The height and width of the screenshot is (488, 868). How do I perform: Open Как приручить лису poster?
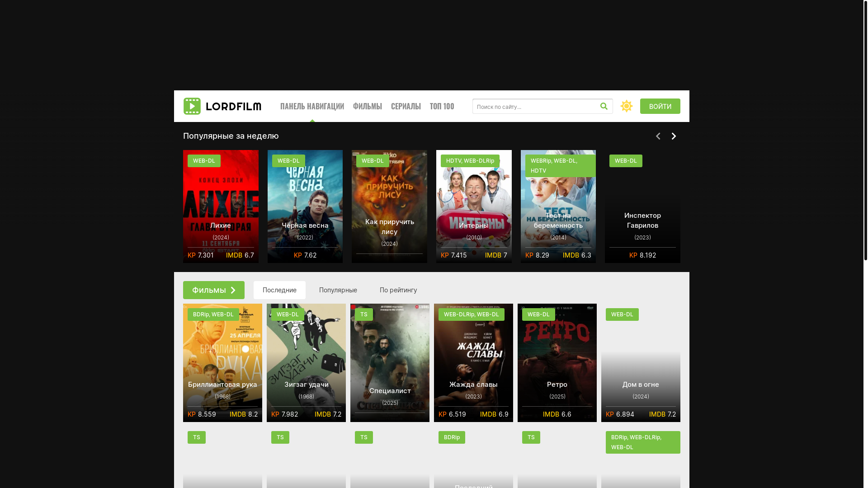pyautogui.click(x=390, y=206)
